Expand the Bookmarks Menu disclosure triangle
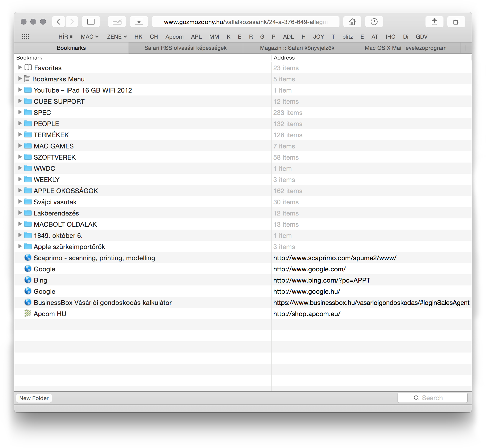This screenshot has width=486, height=448. tap(20, 78)
